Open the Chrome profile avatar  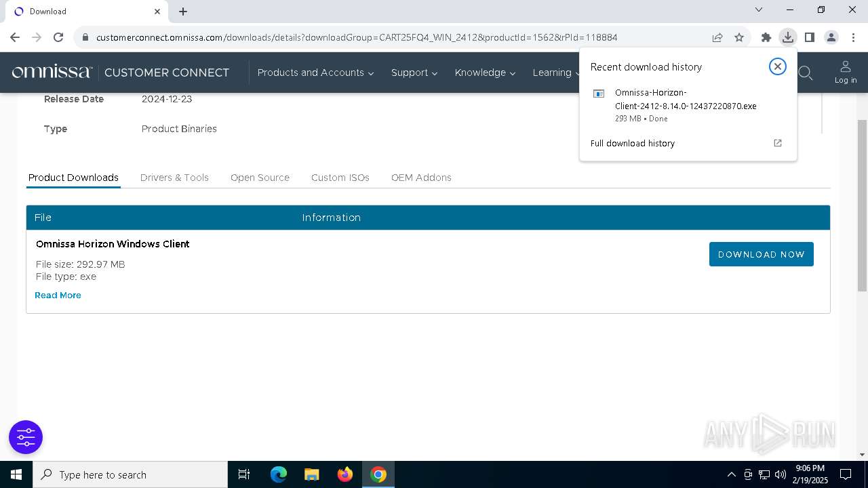click(831, 37)
